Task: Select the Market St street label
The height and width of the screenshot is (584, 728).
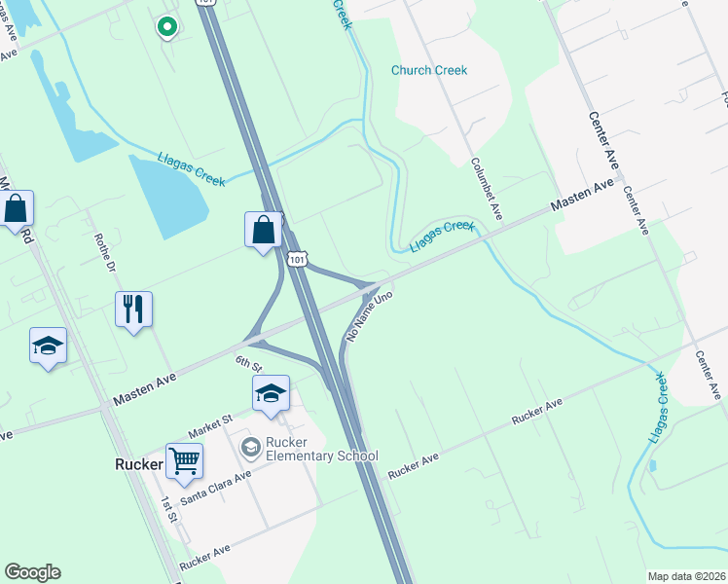Action: [x=210, y=426]
